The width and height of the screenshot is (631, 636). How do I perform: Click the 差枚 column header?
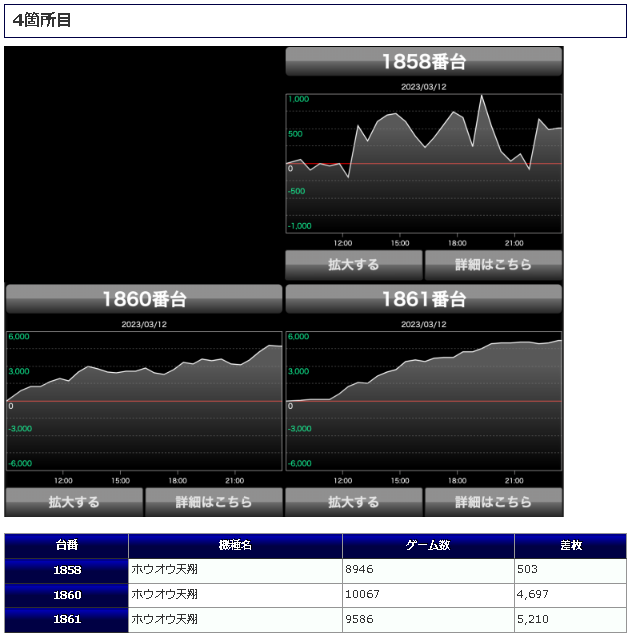571,546
